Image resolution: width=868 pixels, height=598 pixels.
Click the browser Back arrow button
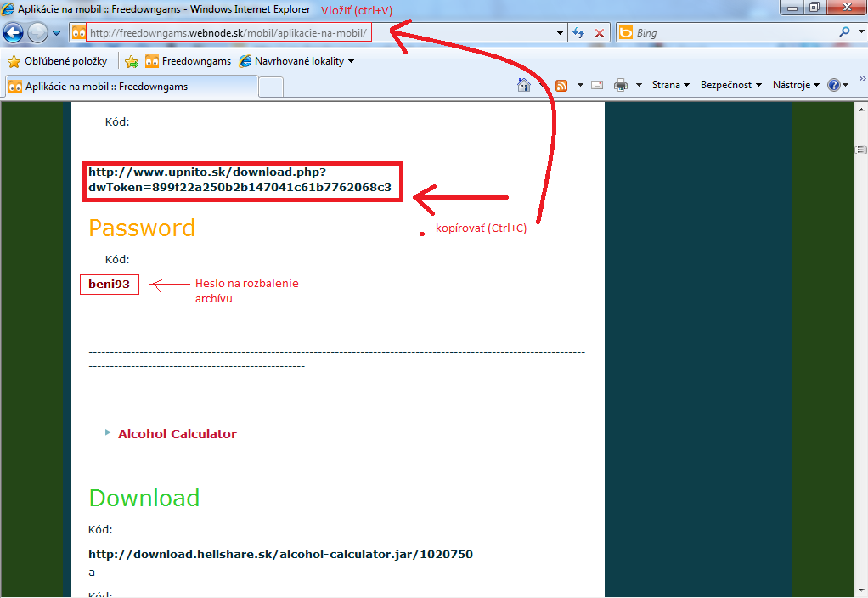[14, 33]
